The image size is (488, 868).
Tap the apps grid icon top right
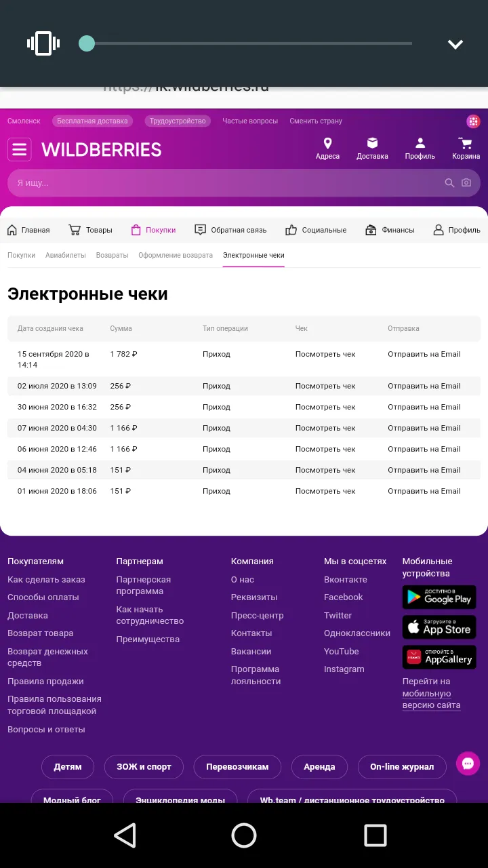tap(473, 121)
